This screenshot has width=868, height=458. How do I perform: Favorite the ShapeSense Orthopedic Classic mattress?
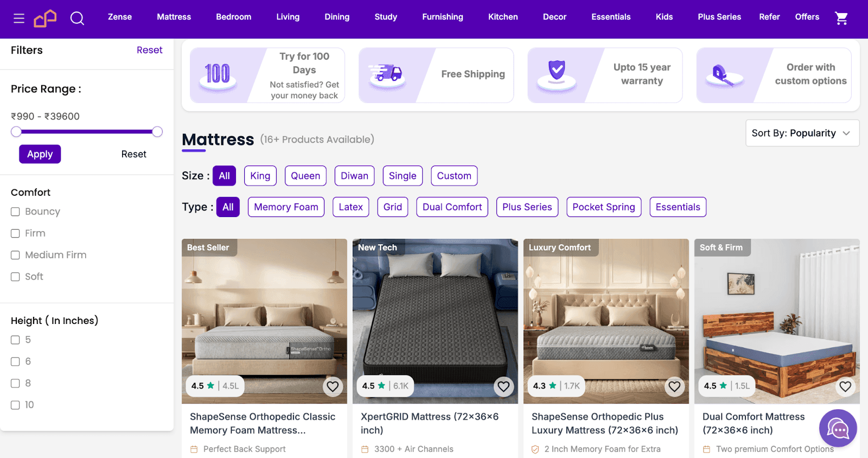point(333,386)
